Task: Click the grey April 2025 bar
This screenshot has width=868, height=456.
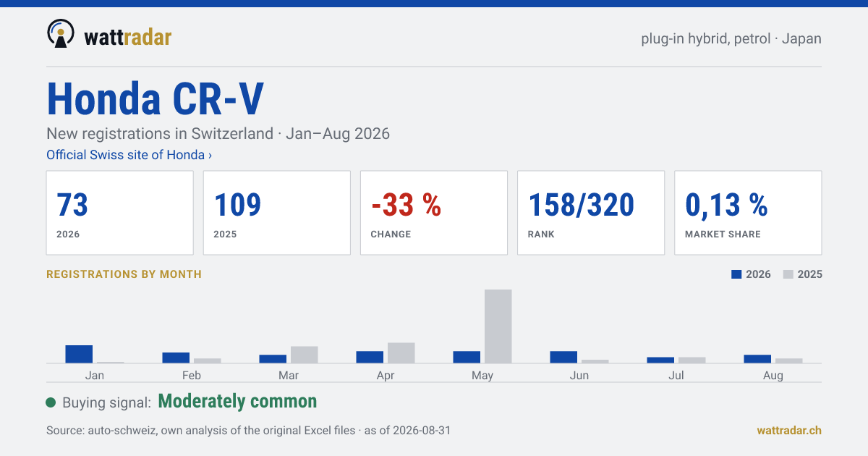Action: point(401,353)
